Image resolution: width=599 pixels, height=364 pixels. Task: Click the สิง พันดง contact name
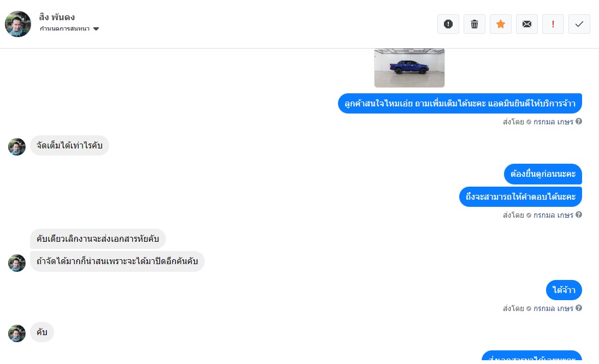[57, 17]
